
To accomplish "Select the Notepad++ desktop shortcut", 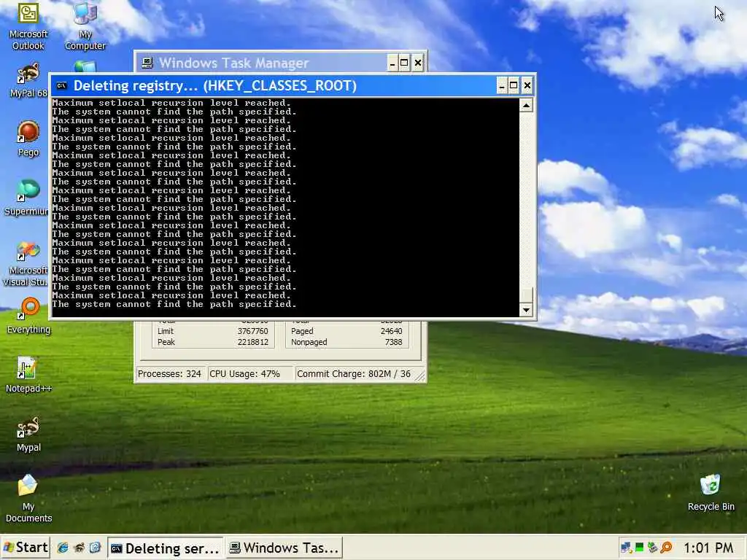I will 28,375.
